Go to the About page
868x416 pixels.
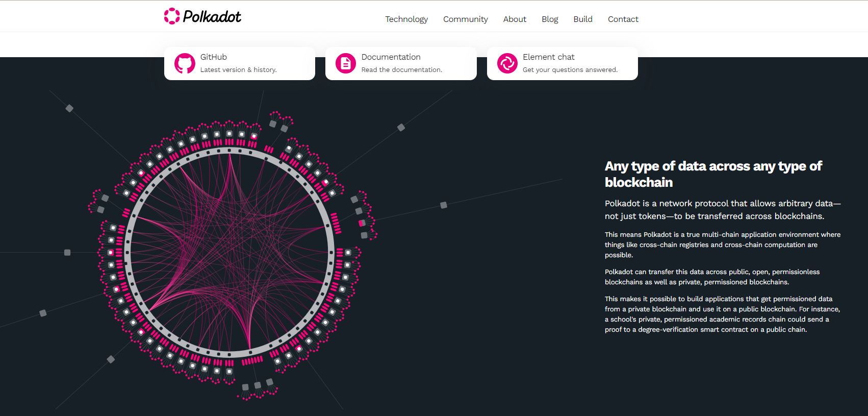(515, 19)
